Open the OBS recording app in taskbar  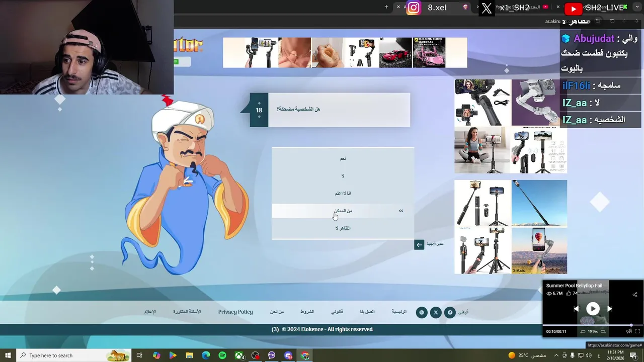(x=256, y=355)
